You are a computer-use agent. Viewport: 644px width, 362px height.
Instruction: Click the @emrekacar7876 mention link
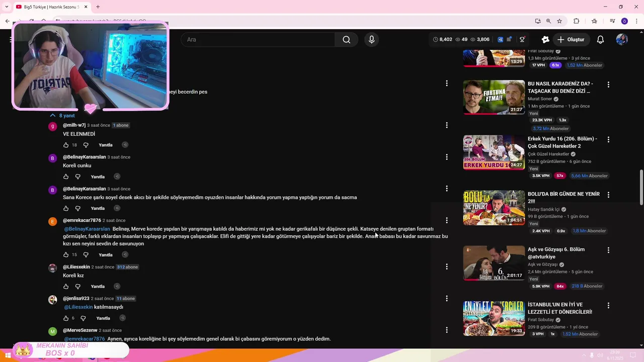(x=85, y=339)
